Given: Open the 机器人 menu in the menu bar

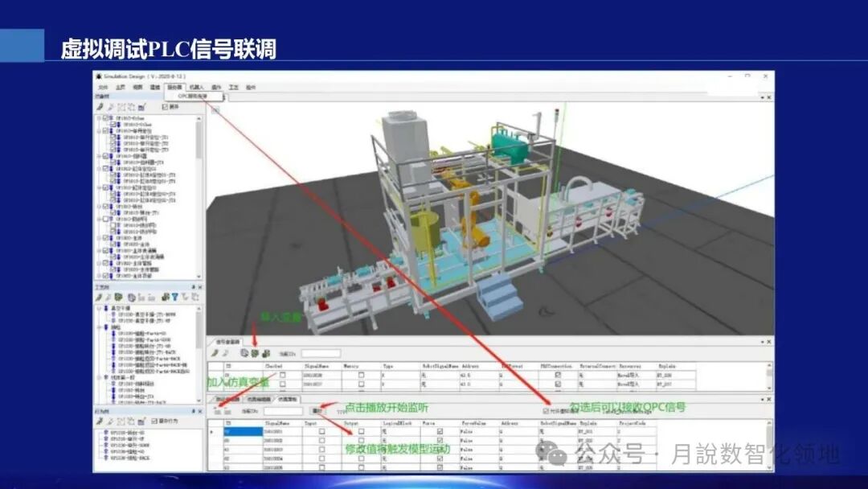Looking at the screenshot, I should [x=197, y=87].
